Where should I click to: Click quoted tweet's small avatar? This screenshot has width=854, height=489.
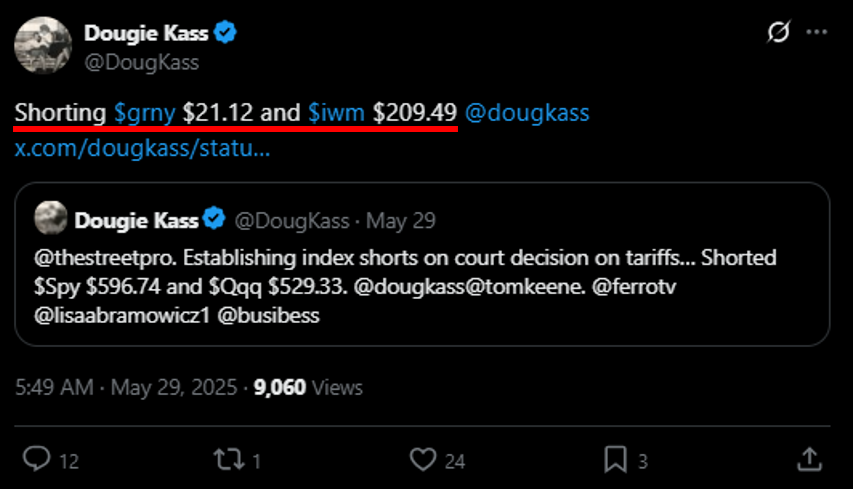click(x=50, y=218)
